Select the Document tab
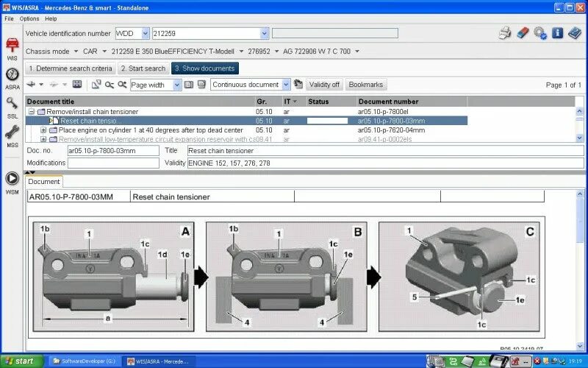 [44, 181]
